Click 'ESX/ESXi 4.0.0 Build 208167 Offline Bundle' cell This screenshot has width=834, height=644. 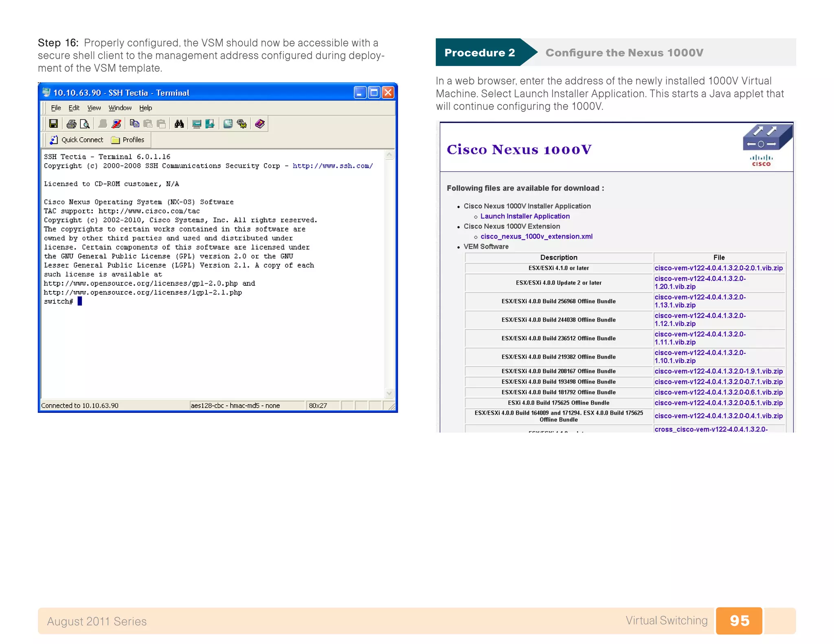[x=559, y=371]
